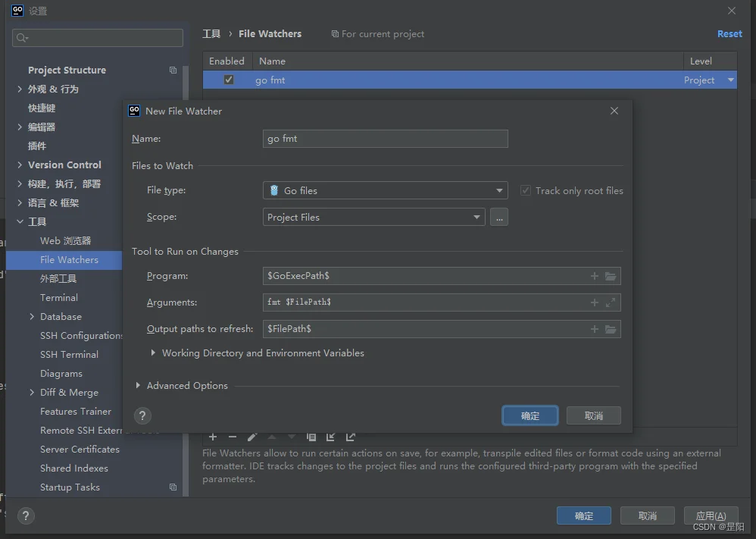Select Terminal under tools
756x539 pixels.
[x=59, y=298]
